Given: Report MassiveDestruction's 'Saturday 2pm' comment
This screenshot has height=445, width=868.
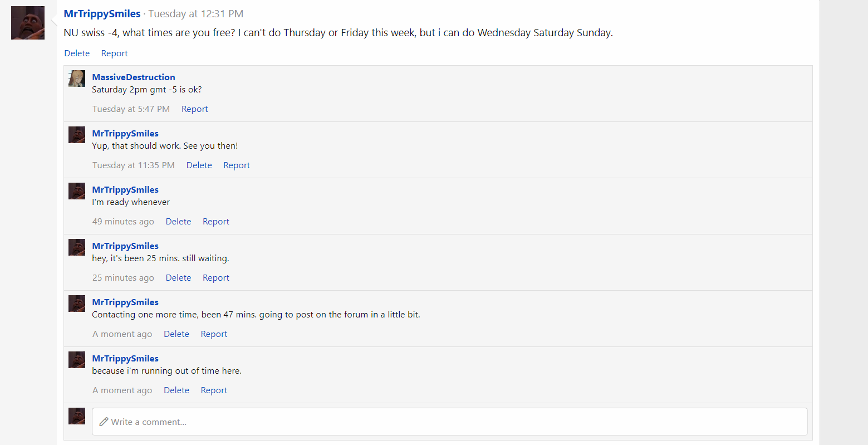Looking at the screenshot, I should (x=194, y=109).
